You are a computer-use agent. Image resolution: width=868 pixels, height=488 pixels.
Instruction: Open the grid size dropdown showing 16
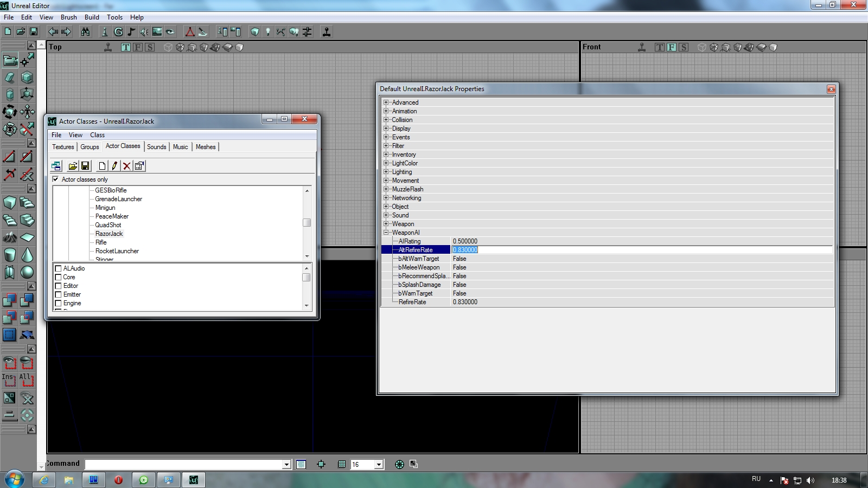click(x=379, y=464)
